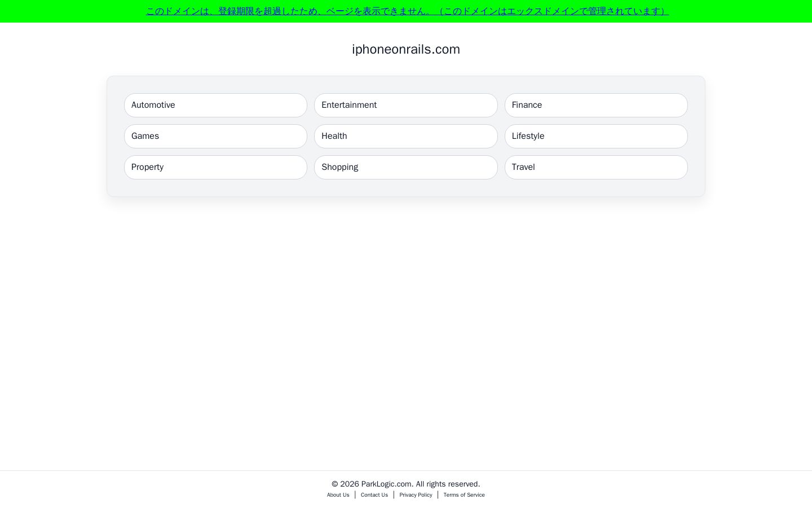Click the Health category button
This screenshot has height=508, width=812.
point(406,136)
